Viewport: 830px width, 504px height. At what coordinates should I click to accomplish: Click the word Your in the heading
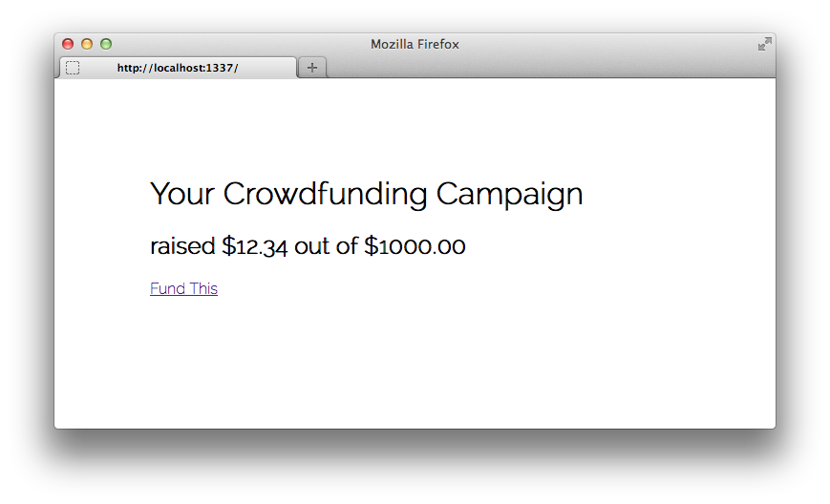coord(182,194)
